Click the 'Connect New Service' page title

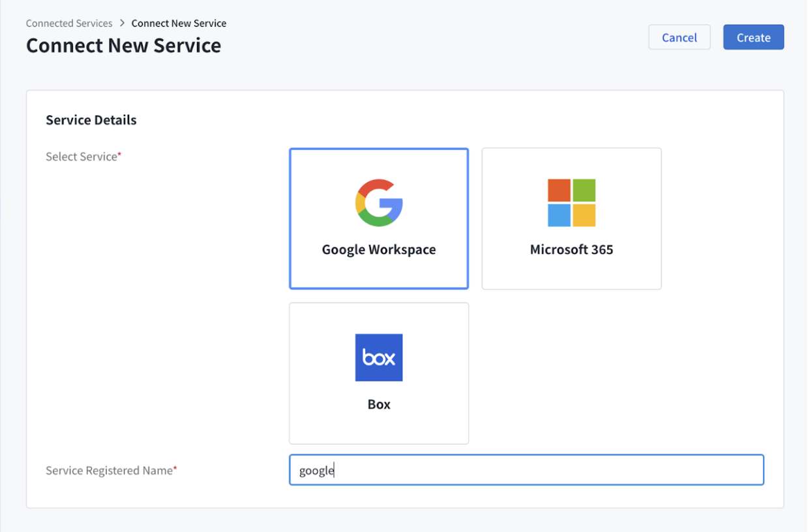click(x=123, y=46)
